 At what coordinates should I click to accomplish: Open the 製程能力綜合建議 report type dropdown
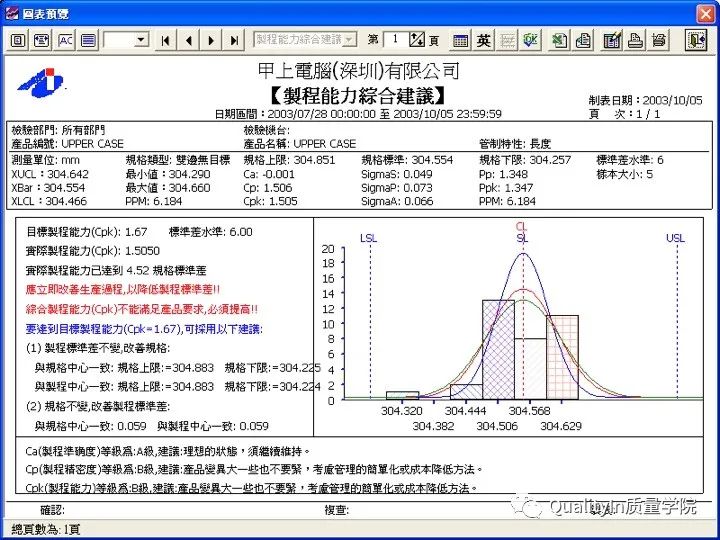pyautogui.click(x=305, y=40)
